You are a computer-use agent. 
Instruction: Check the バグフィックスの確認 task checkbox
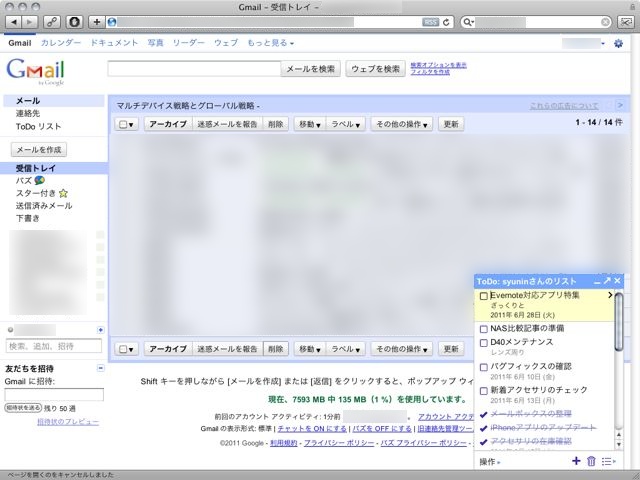tap(484, 367)
